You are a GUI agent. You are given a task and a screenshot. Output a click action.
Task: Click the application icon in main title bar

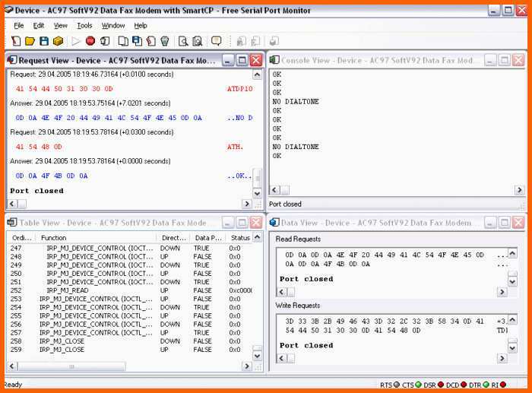(8, 10)
